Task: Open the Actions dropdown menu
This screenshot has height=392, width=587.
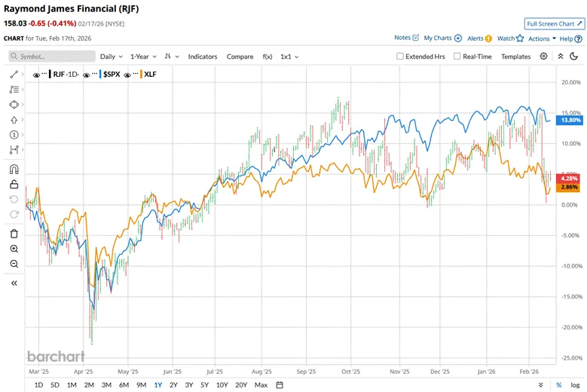Action: click(542, 38)
